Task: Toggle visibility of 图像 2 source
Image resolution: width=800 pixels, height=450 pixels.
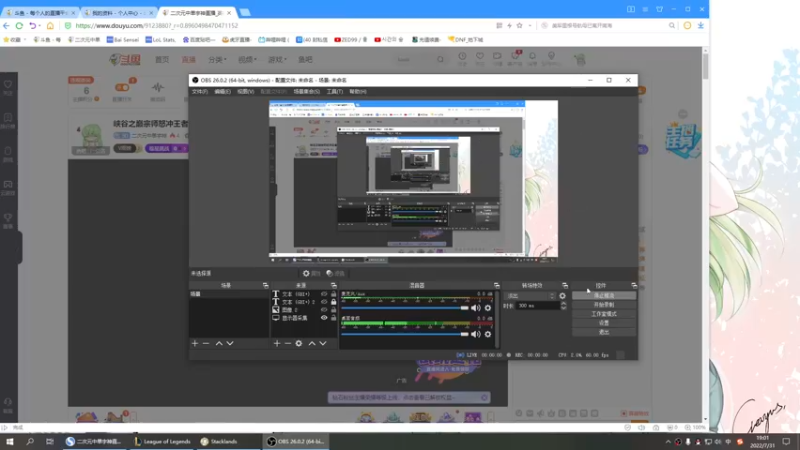Action: coord(324,310)
